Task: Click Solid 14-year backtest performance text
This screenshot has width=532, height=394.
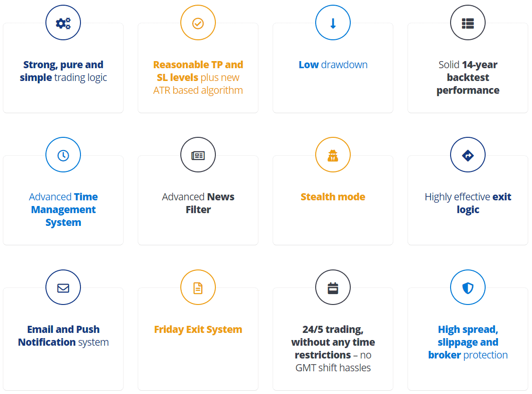Action: (x=468, y=77)
